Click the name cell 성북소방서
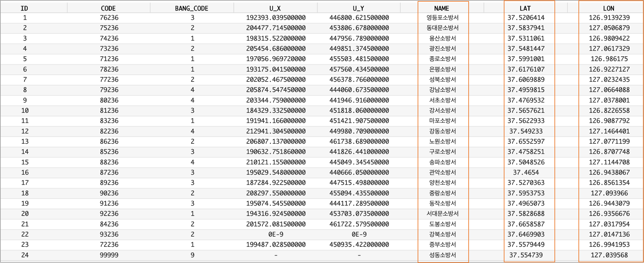This screenshot has width=644, height=263. point(443,79)
